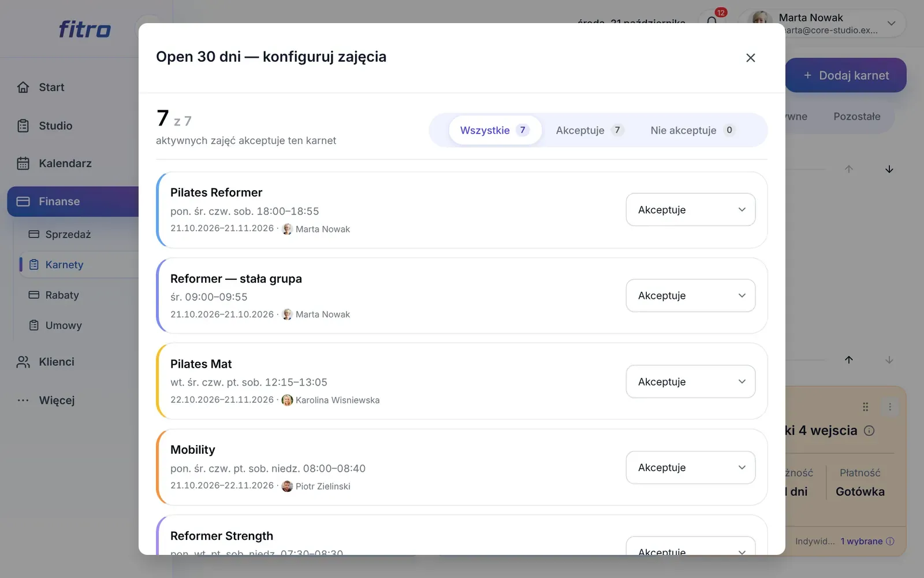Click the Umowy document icon
This screenshot has height=578, width=924.
click(34, 325)
